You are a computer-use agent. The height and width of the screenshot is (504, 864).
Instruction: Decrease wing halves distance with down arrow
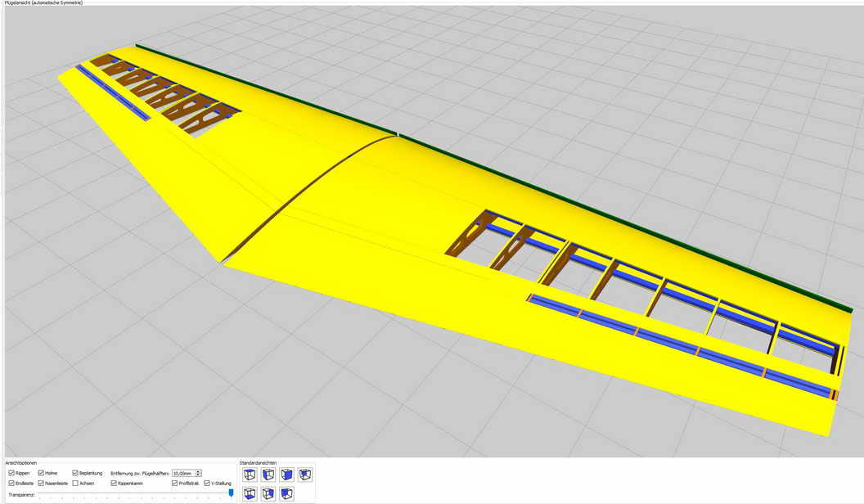[x=198, y=475]
